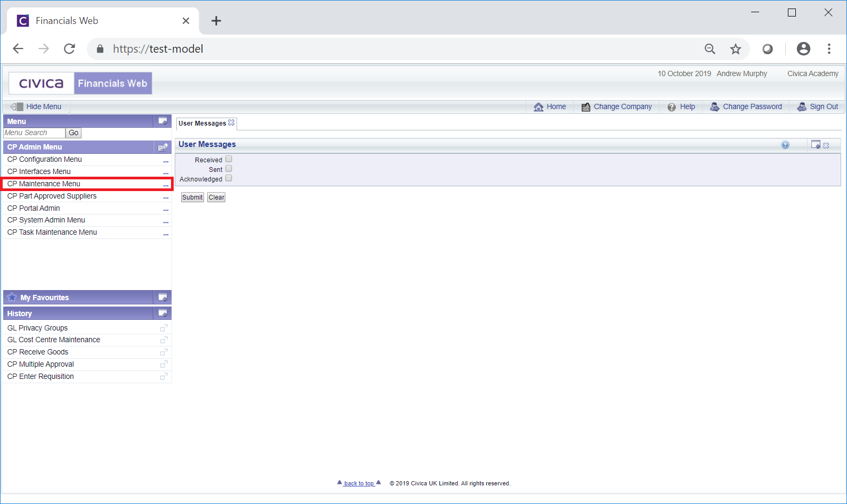Open CP Multiple Approval from History
847x504 pixels.
40,364
